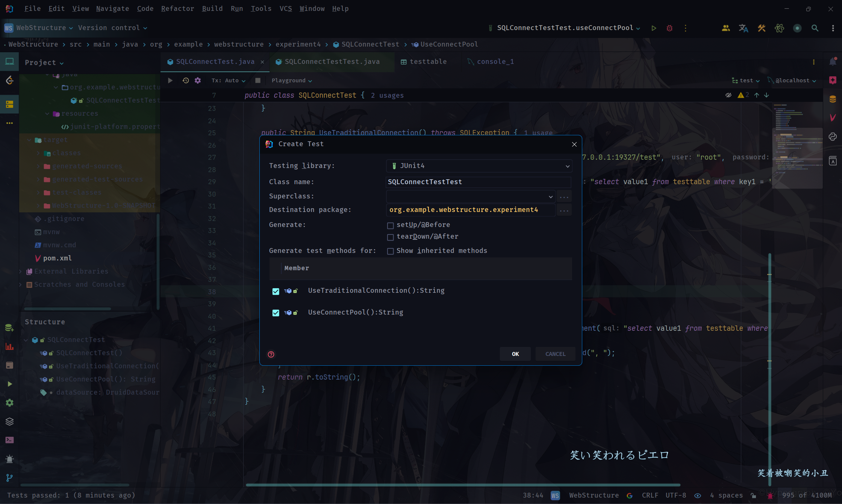Open the Terminal tool window icon
Screen dimensions: 842x504
[x=10, y=440]
